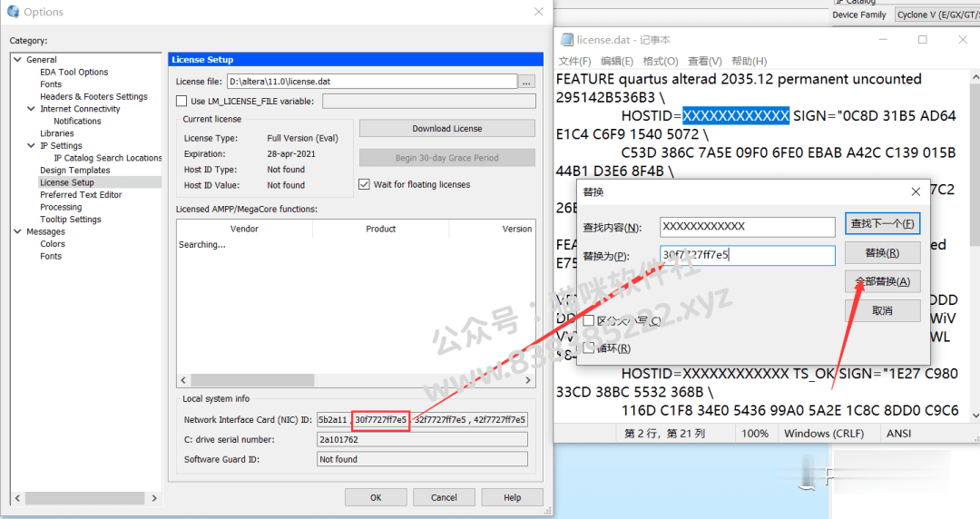Click the Vendor column header
This screenshot has height=519, width=980.
click(244, 229)
